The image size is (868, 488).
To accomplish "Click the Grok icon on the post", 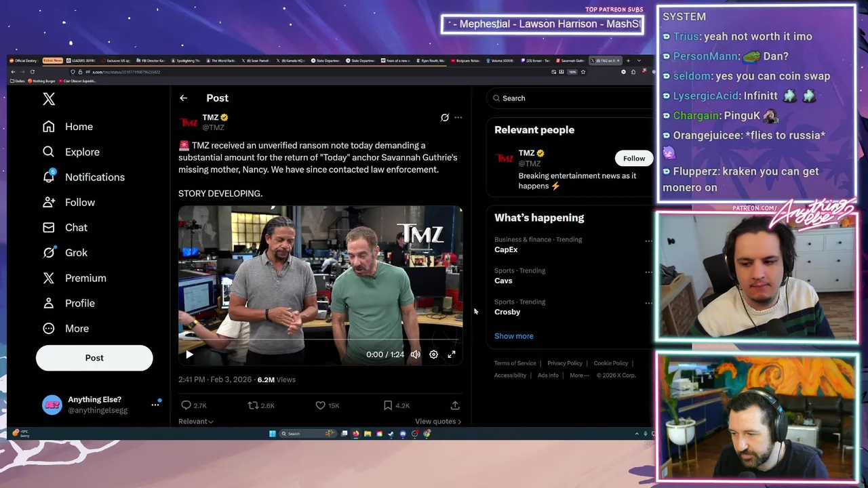I will click(x=445, y=117).
